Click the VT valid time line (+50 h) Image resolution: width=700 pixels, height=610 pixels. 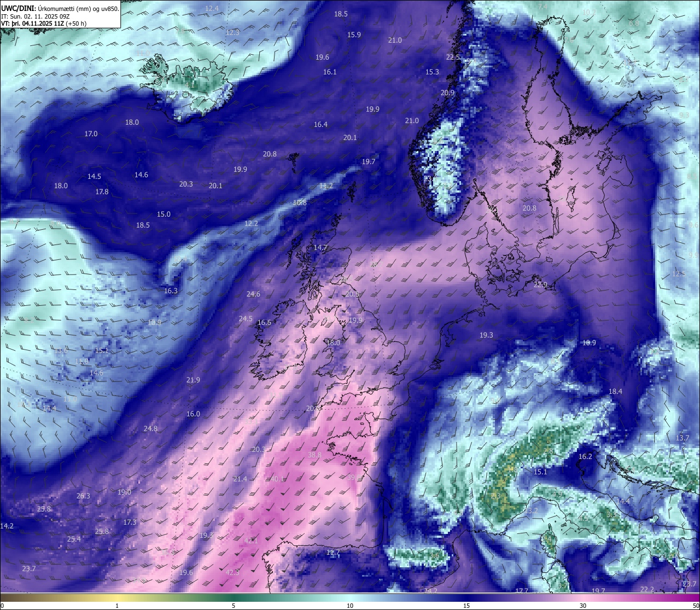[44, 24]
